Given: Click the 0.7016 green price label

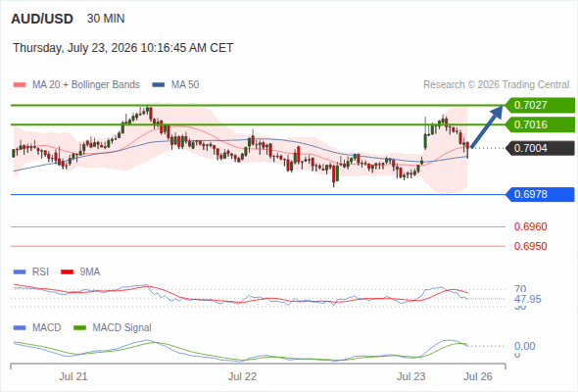Looking at the screenshot, I should 541,124.
